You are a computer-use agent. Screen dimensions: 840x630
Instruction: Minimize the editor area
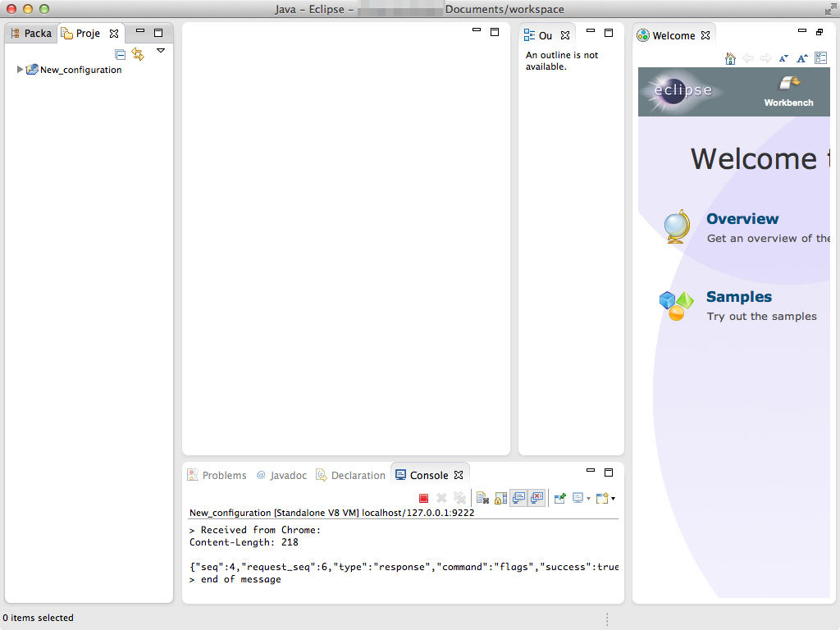tap(477, 30)
